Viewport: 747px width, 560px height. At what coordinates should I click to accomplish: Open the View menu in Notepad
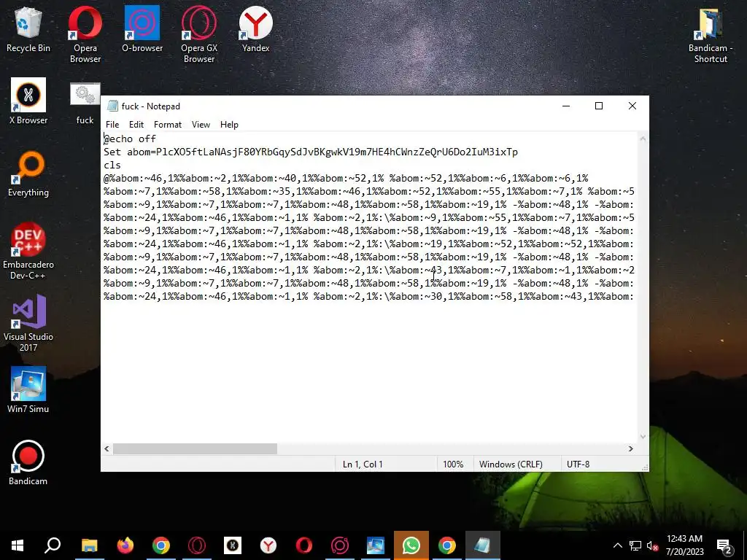201,124
